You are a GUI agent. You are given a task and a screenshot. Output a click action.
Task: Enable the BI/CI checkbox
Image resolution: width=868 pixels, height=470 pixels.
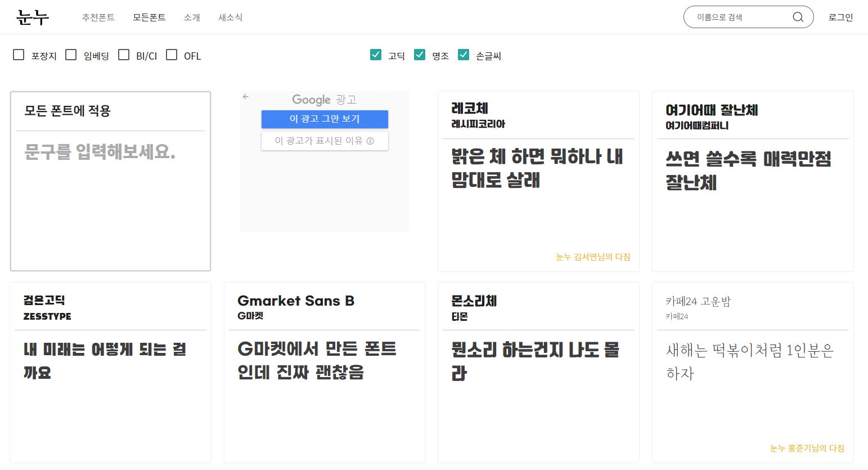124,55
